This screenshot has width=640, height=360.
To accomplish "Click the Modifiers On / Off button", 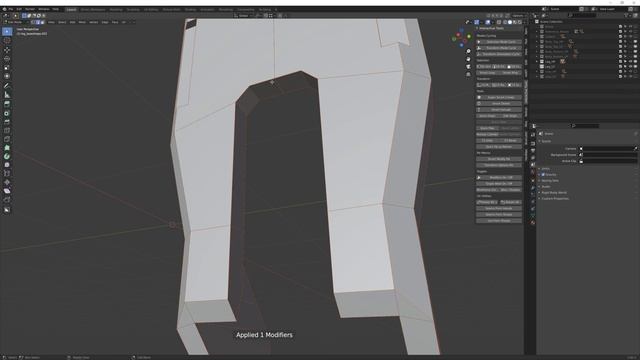I will (499, 178).
